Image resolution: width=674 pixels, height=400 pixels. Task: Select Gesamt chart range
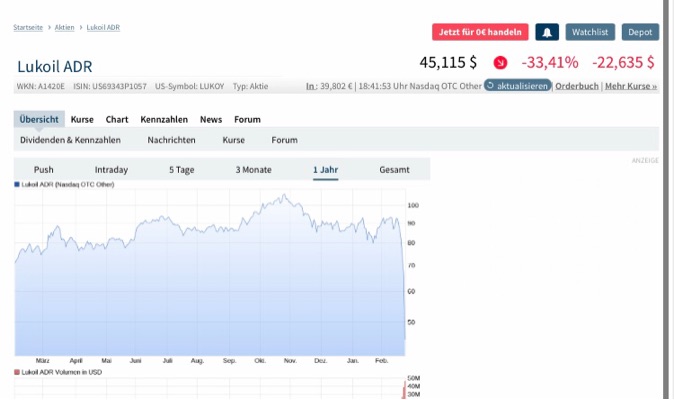point(394,170)
